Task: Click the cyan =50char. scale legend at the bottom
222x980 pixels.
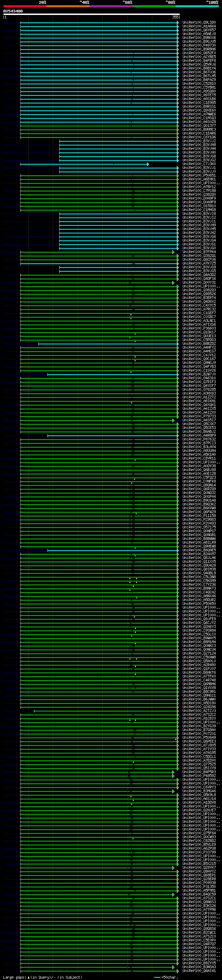Action: click(166, 977)
